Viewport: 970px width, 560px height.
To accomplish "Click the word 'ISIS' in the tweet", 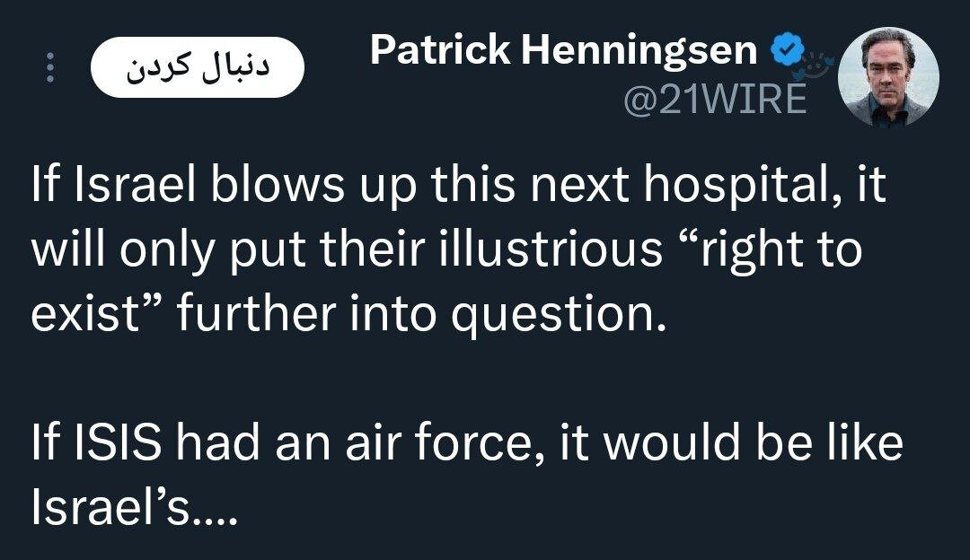I will 120,447.
